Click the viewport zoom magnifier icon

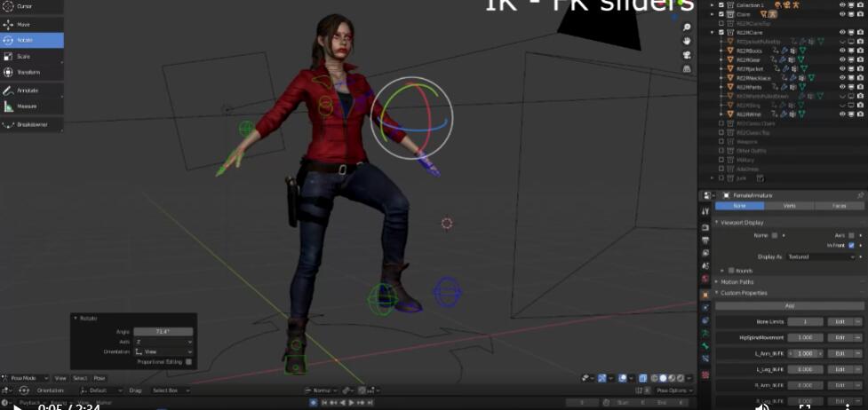[687, 28]
